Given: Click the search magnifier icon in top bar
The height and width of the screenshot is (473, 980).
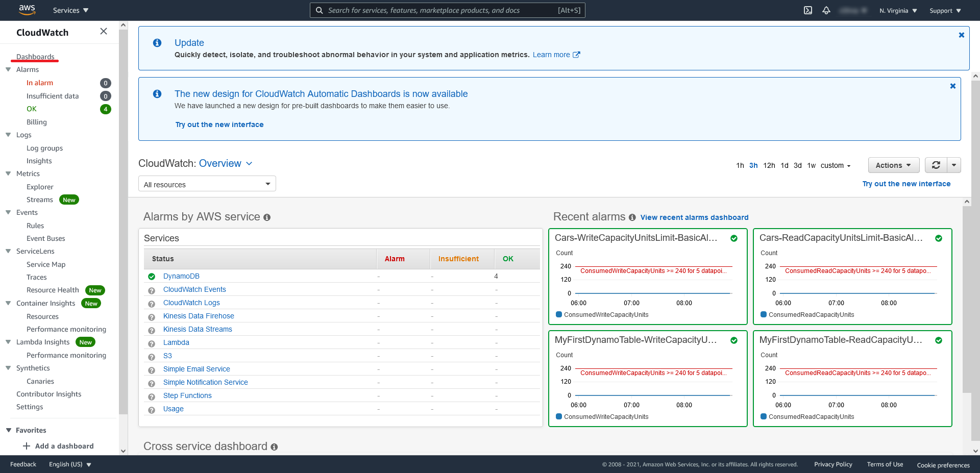Looking at the screenshot, I should click(x=319, y=10).
